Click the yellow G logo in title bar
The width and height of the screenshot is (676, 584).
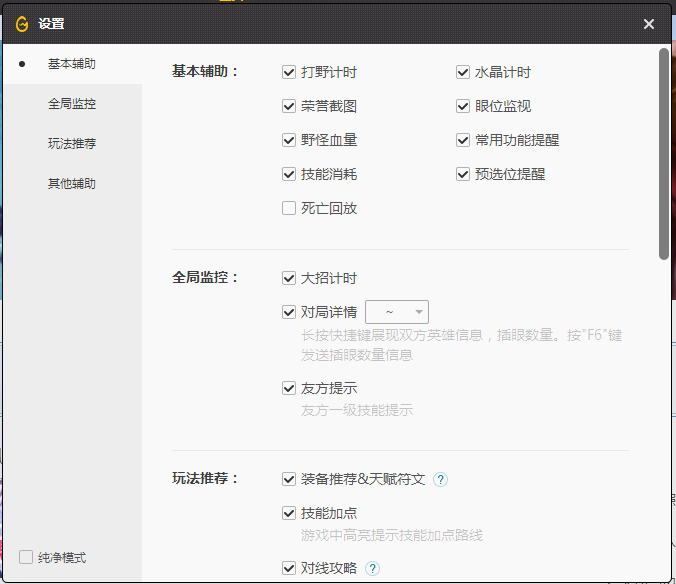point(22,24)
